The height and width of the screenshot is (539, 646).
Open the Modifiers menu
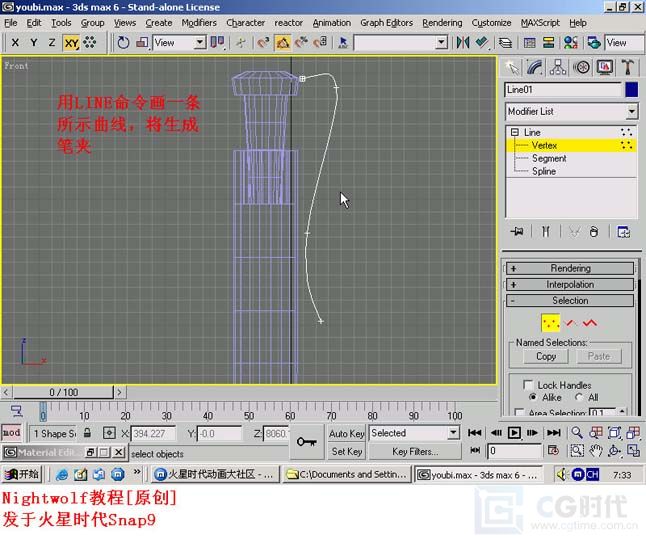coord(199,23)
